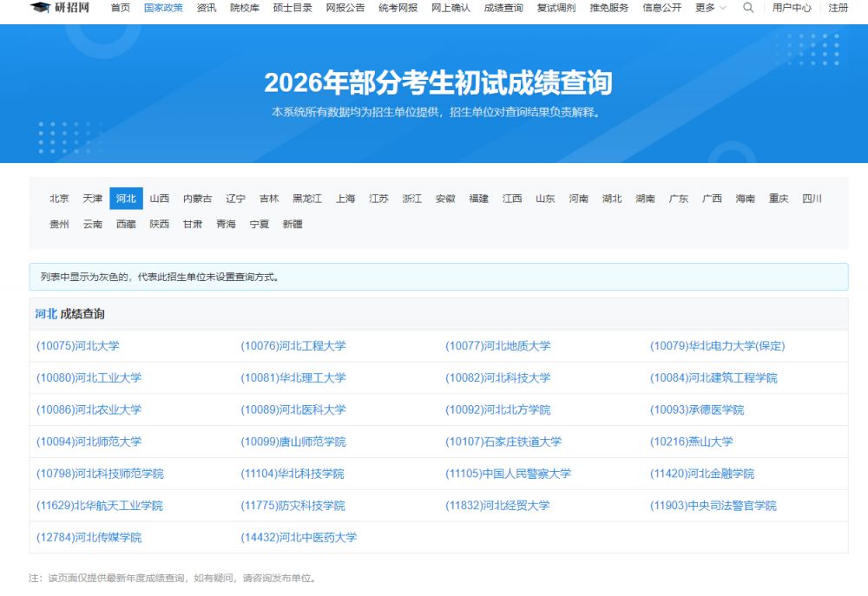
Task: Open (10081)华北理工大学 link
Action: pos(293,378)
